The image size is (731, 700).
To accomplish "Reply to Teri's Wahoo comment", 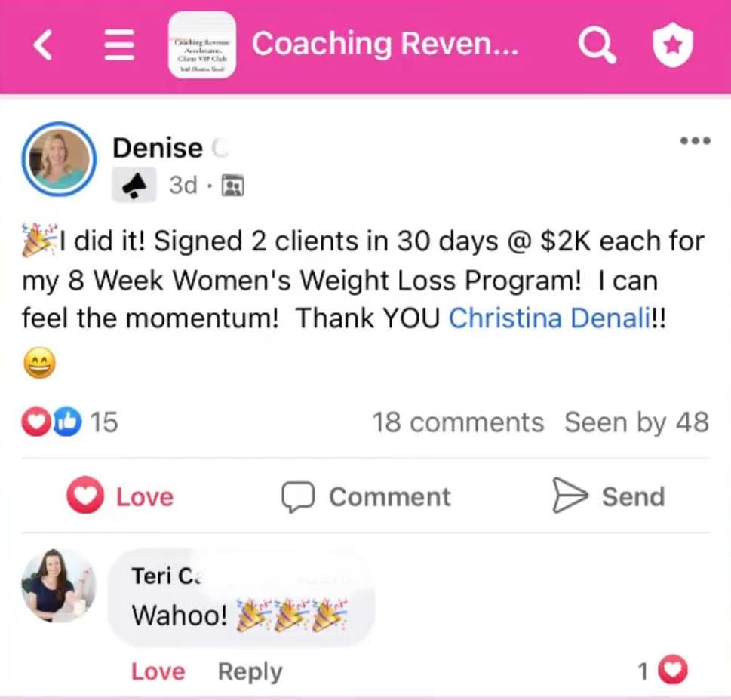I will point(250,671).
